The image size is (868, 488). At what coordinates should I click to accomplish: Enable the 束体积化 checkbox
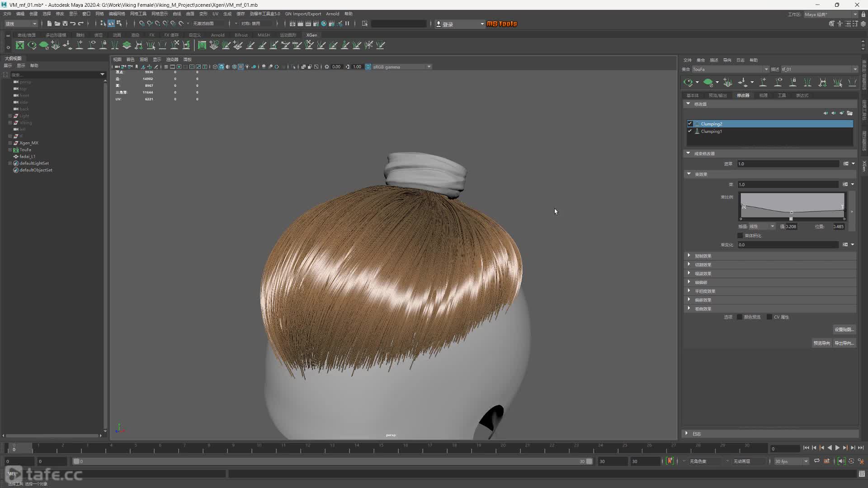pos(740,235)
